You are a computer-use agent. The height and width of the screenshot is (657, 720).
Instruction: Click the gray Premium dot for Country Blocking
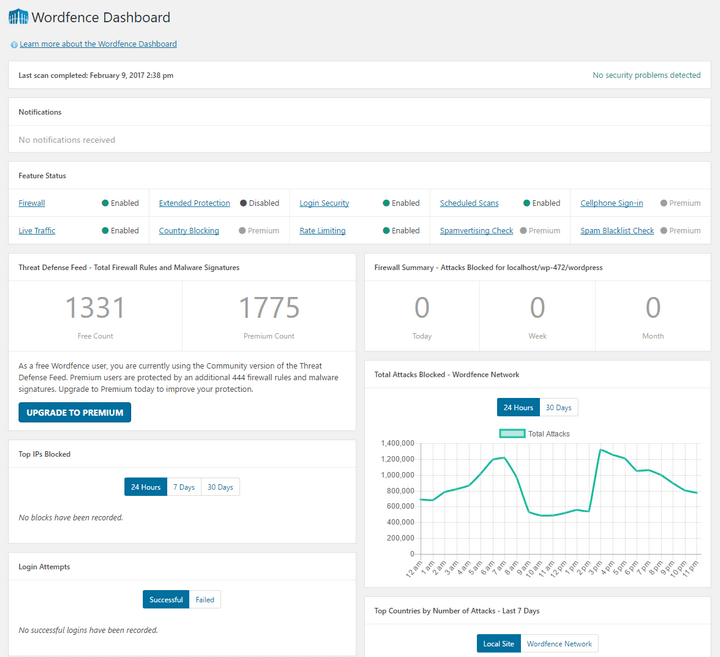[x=242, y=230]
